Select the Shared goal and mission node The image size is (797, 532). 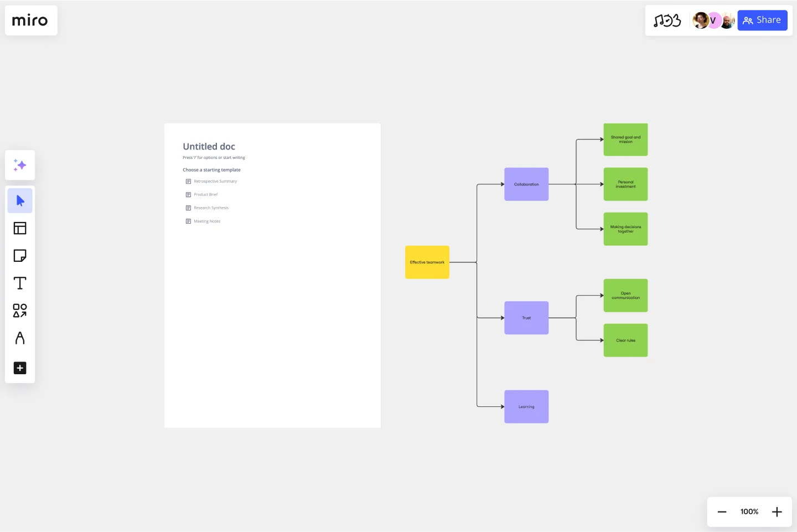(x=625, y=140)
